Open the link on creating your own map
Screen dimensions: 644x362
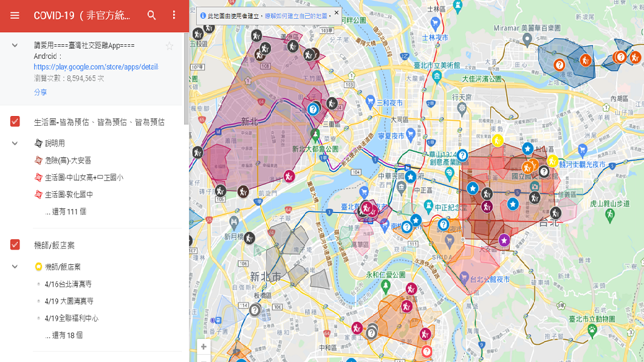coord(296,16)
